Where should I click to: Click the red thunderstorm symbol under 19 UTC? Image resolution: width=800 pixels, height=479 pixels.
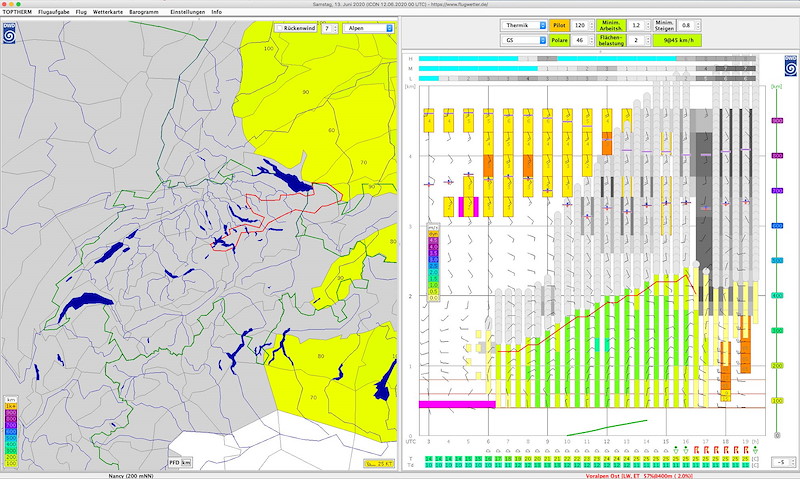(x=745, y=450)
